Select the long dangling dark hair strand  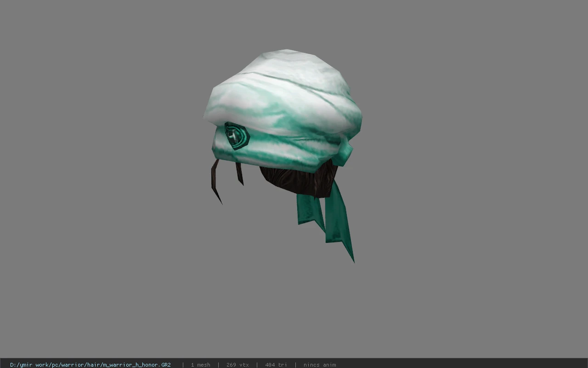click(215, 183)
